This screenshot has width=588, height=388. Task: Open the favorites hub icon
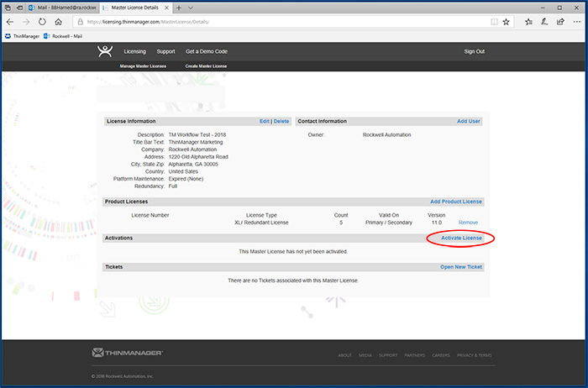click(x=528, y=22)
